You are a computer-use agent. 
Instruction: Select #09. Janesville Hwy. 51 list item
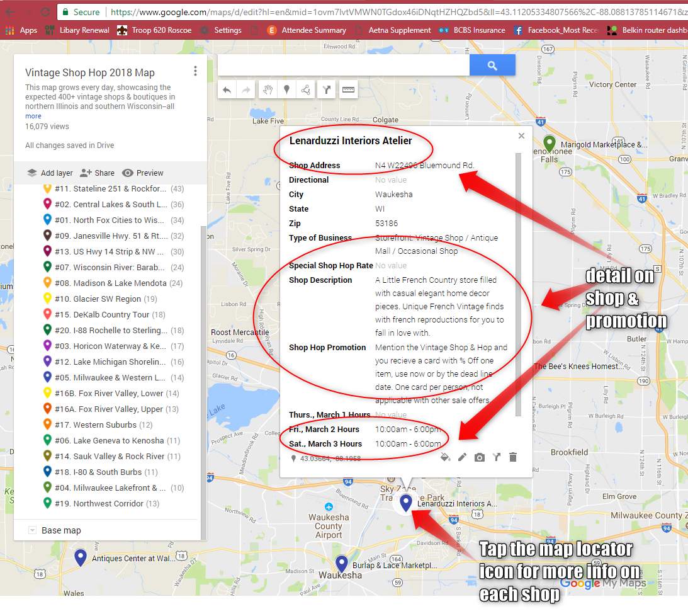[113, 236]
